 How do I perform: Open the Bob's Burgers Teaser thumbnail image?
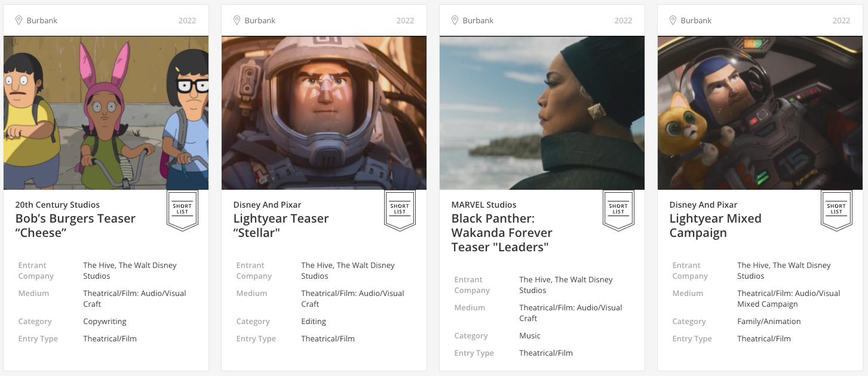[106, 113]
